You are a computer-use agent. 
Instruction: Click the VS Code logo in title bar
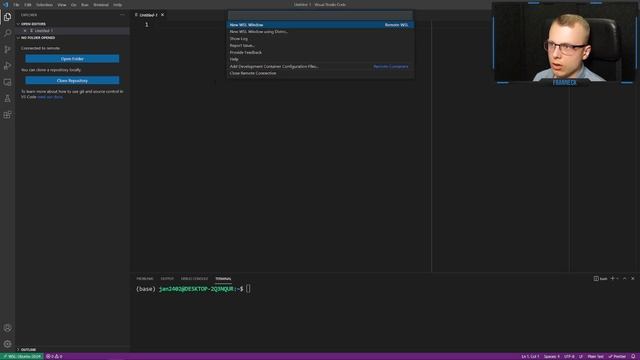click(x=5, y=4)
